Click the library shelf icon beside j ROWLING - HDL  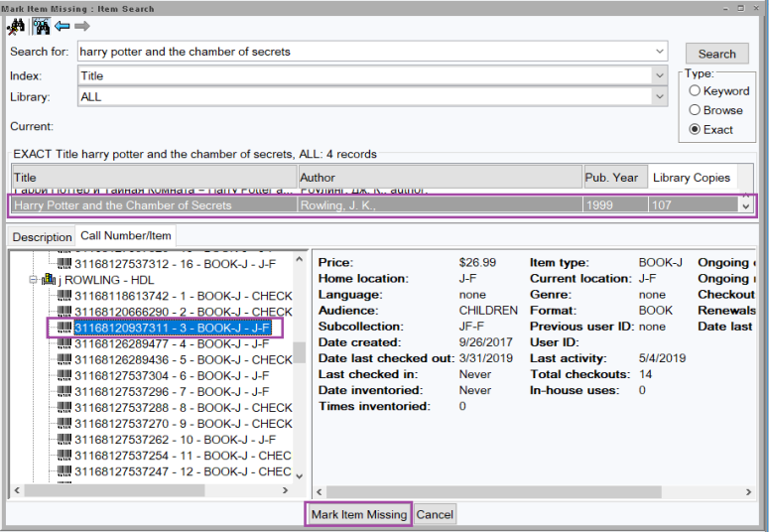50,280
